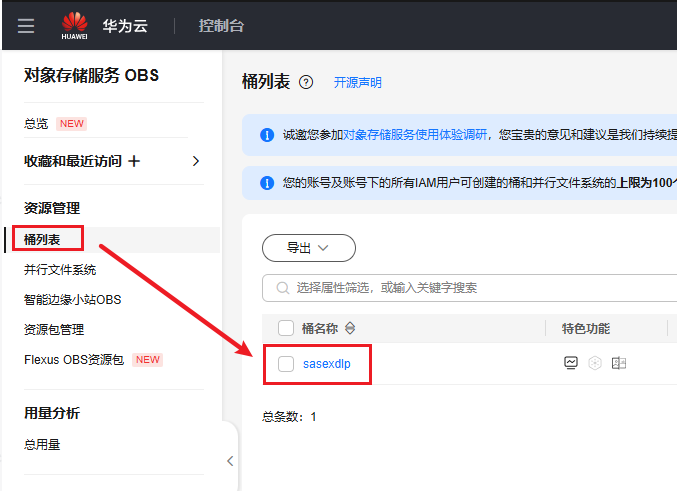This screenshot has width=677, height=491.
Task: Open the hamburger navigation menu
Action: click(x=26, y=25)
